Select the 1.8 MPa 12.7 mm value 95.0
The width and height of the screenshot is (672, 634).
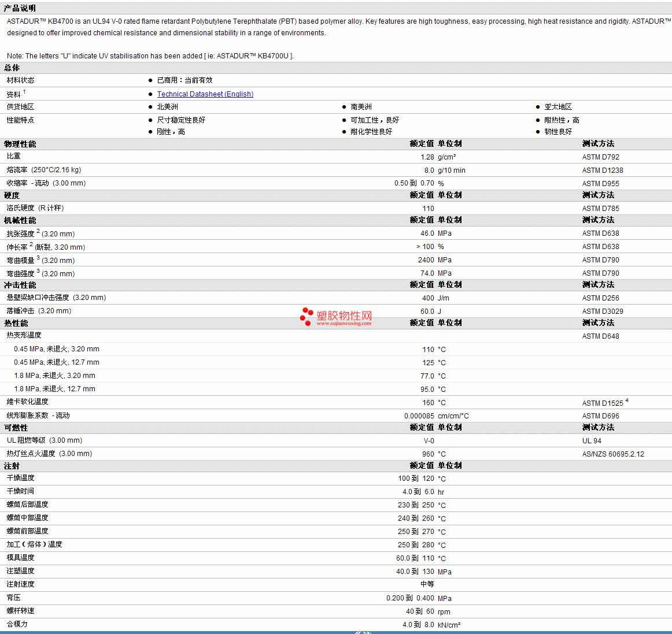coord(427,390)
